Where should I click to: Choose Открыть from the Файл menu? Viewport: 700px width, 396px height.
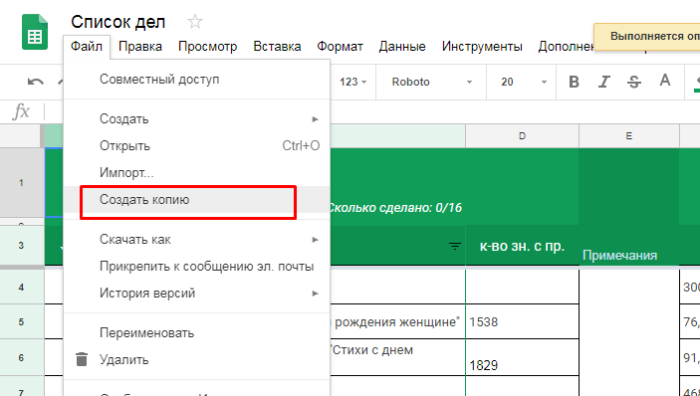click(x=197, y=146)
